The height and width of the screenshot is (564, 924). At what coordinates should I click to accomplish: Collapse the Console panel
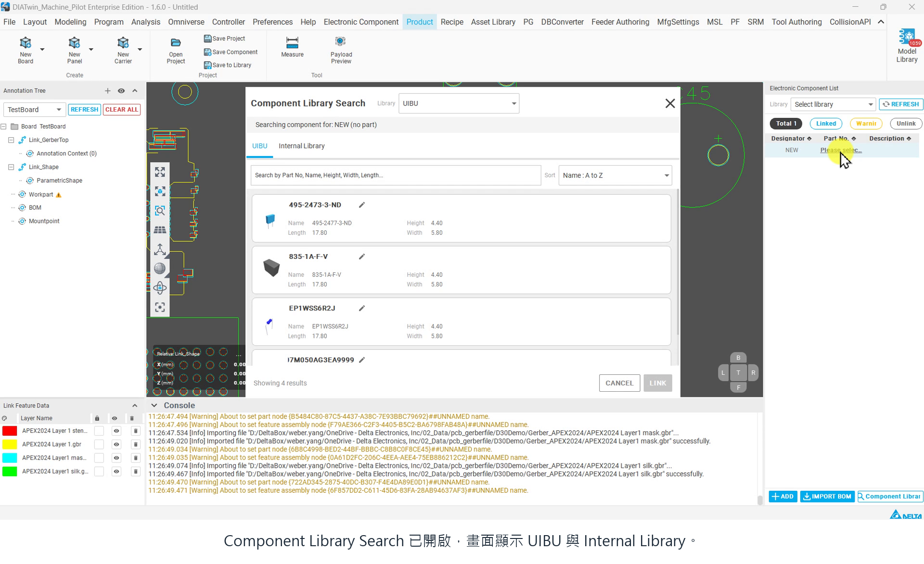[x=154, y=405]
